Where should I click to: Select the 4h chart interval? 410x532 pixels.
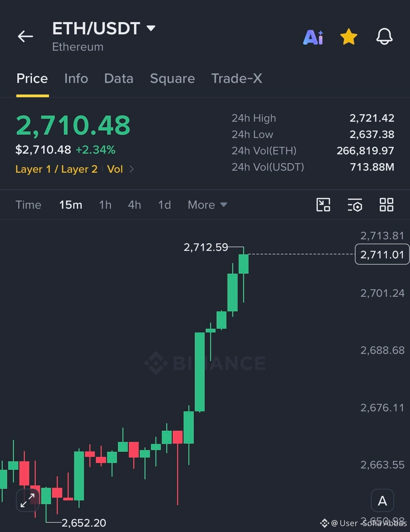[134, 205]
